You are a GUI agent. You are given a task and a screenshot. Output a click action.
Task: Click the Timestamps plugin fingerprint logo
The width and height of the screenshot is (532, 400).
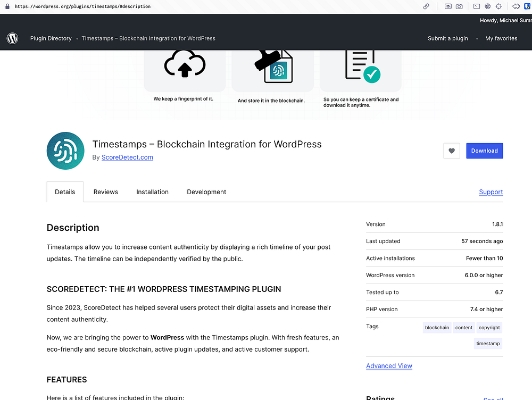tap(65, 151)
